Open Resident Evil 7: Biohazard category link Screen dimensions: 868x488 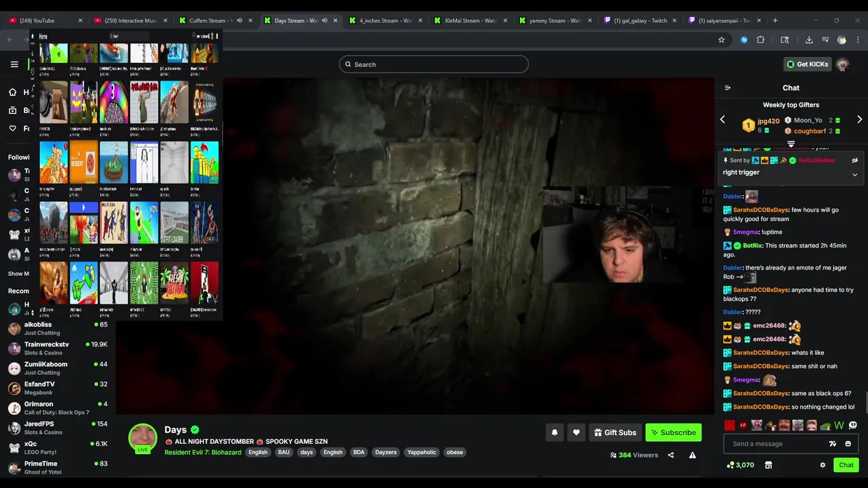tap(203, 452)
